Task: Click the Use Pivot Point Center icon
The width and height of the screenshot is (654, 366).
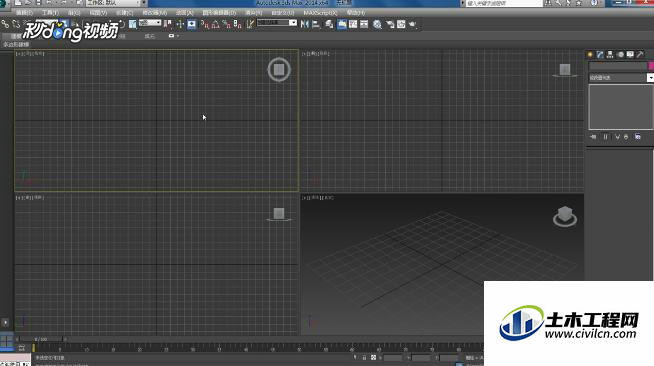Action: click(168, 24)
